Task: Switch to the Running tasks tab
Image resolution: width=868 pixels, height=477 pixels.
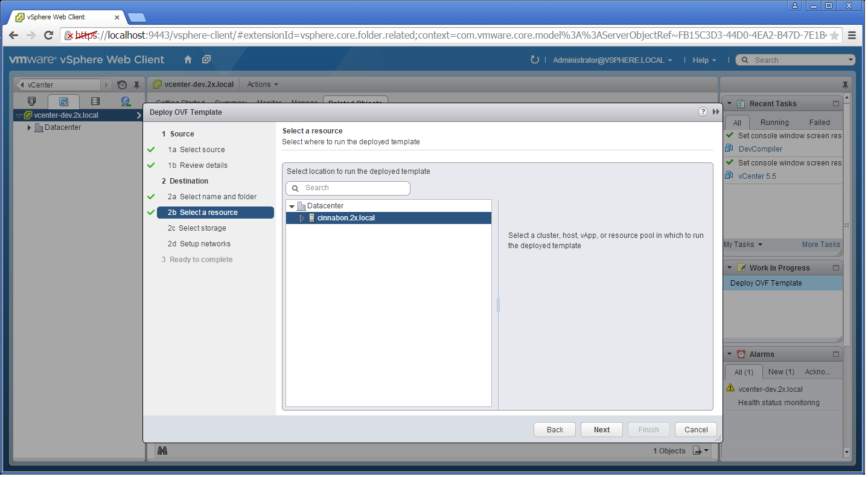Action: [x=774, y=122]
